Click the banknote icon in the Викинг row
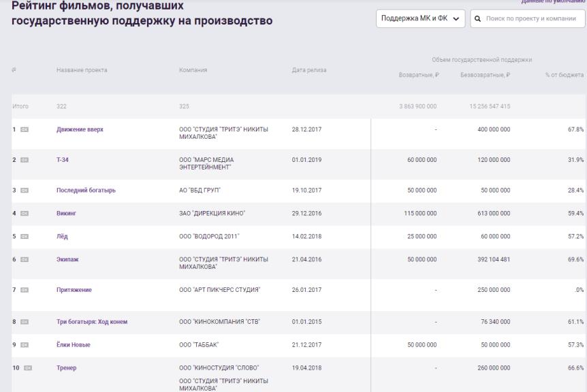 pyautogui.click(x=25, y=214)
